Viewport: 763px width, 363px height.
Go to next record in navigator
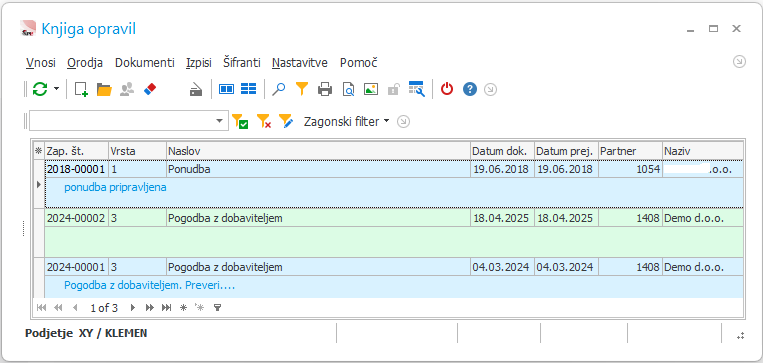(x=132, y=308)
